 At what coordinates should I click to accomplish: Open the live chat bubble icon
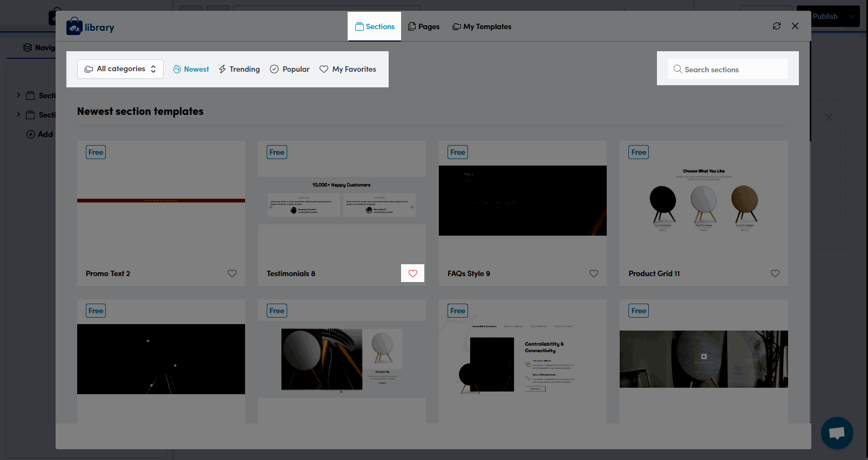[x=837, y=433]
